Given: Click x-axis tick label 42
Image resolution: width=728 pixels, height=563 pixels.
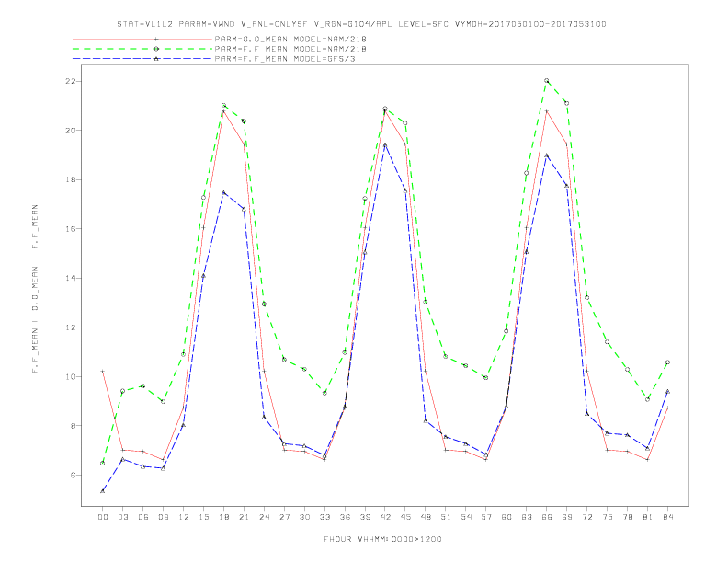Looking at the screenshot, I should [x=385, y=517].
